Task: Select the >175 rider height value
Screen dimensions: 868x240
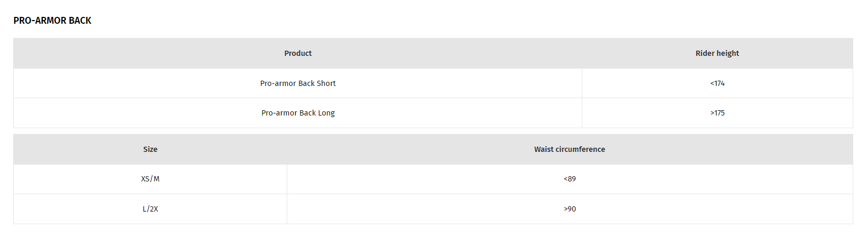Action: [x=717, y=113]
